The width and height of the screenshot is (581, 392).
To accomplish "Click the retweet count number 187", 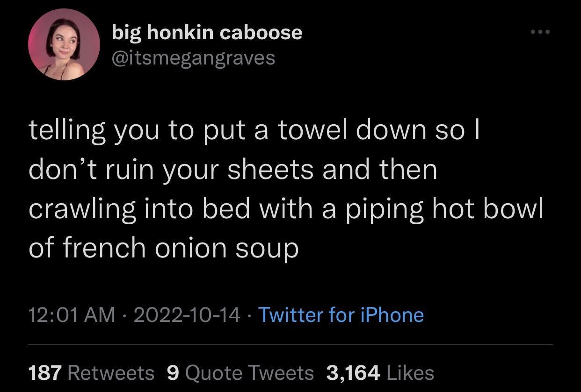I will [x=44, y=372].
